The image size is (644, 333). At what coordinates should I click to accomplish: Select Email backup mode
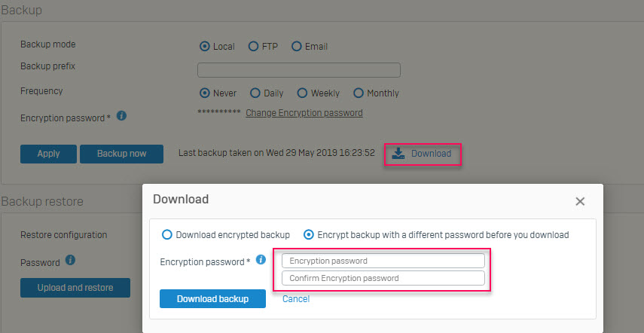296,47
